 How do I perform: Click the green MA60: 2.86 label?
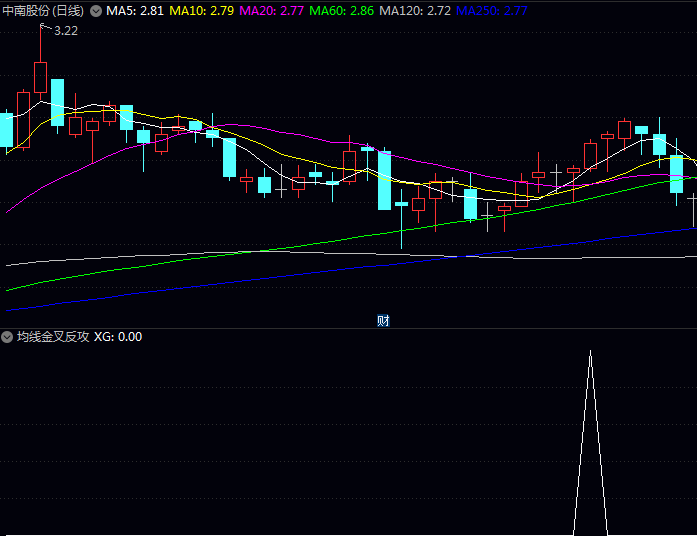tap(342, 11)
